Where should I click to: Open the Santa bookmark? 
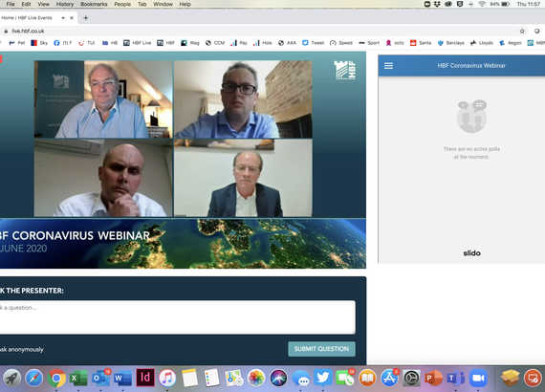pyautogui.click(x=421, y=43)
